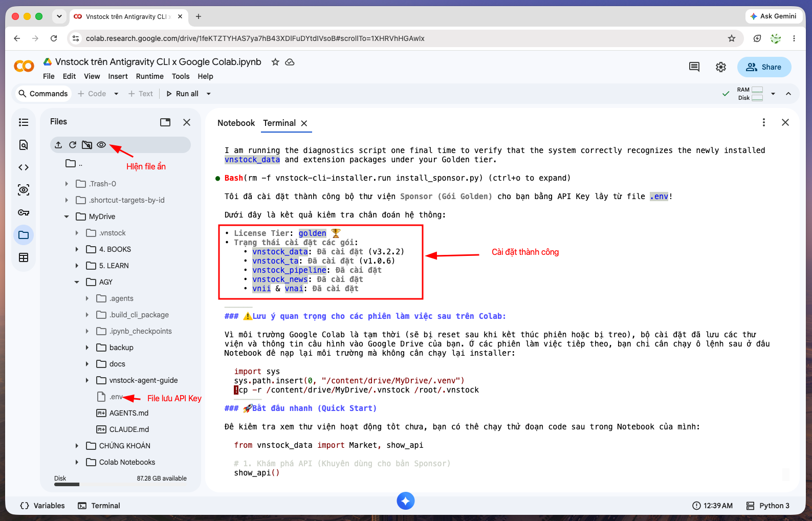Click the Disk usage bar in Files panel
This screenshot has height=521, width=812.
pos(120,484)
